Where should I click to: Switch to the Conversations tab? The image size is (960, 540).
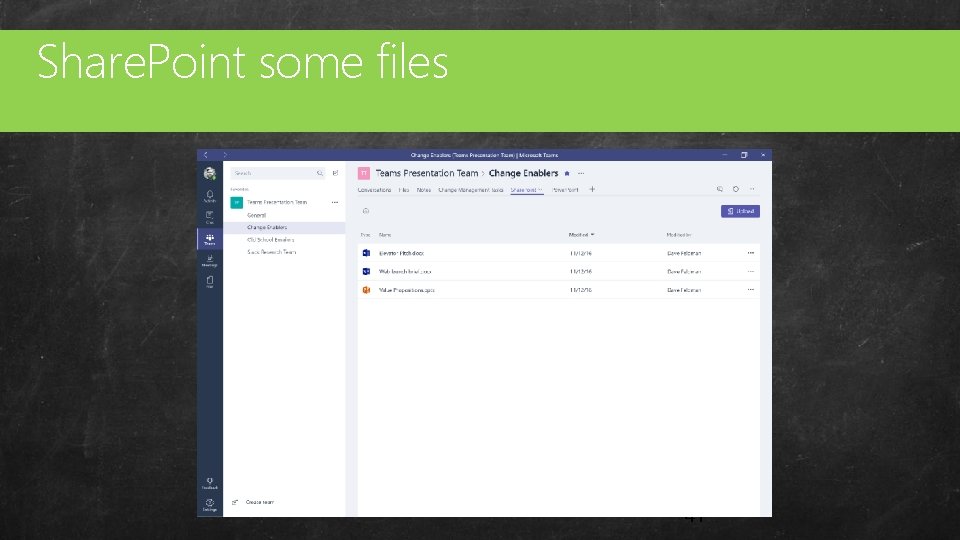374,190
